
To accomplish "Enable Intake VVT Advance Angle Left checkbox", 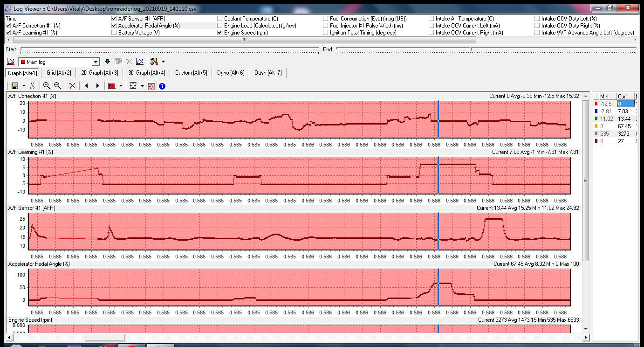I will click(x=537, y=33).
